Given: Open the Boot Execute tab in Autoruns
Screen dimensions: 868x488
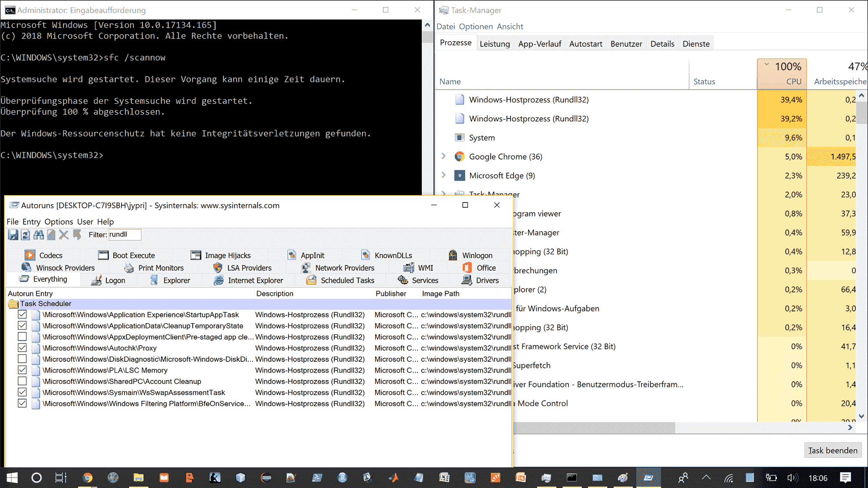Looking at the screenshot, I should coord(127,255).
